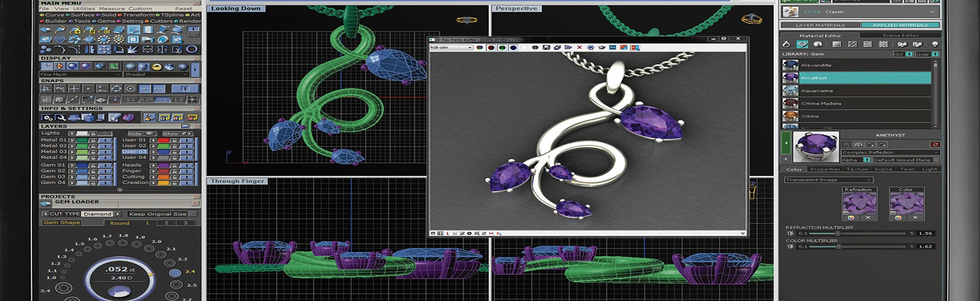This screenshot has height=301, width=980.
Task: Click the red channel button in frame buffer
Action: [491, 47]
